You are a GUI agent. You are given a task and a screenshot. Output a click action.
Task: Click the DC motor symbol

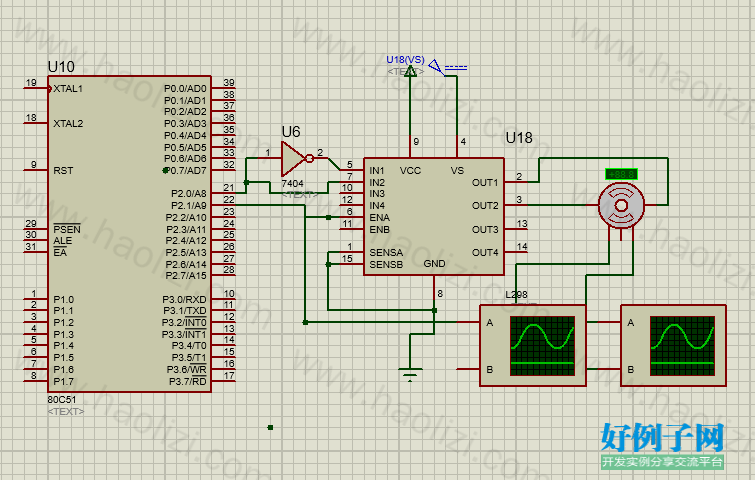[621, 206]
